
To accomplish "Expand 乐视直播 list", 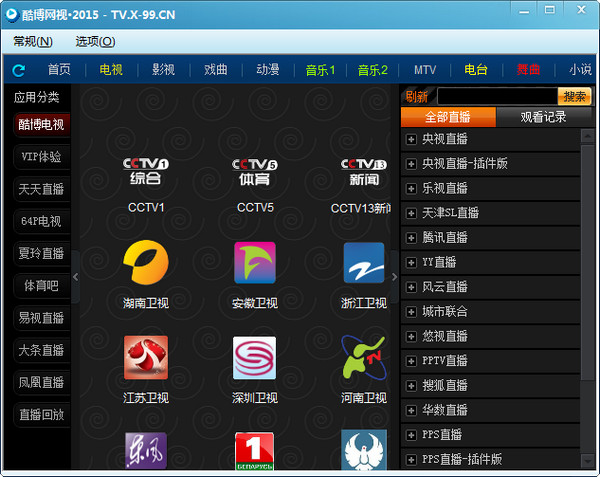I will [x=411, y=189].
